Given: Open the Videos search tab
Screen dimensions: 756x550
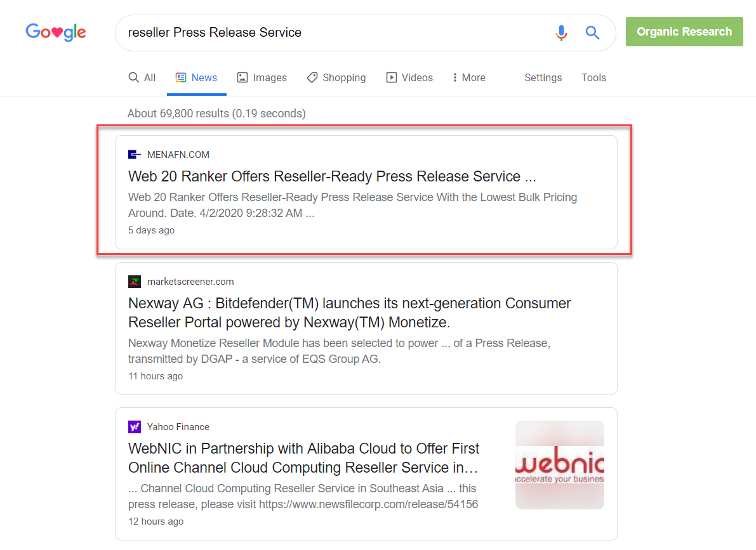Looking at the screenshot, I should [409, 78].
